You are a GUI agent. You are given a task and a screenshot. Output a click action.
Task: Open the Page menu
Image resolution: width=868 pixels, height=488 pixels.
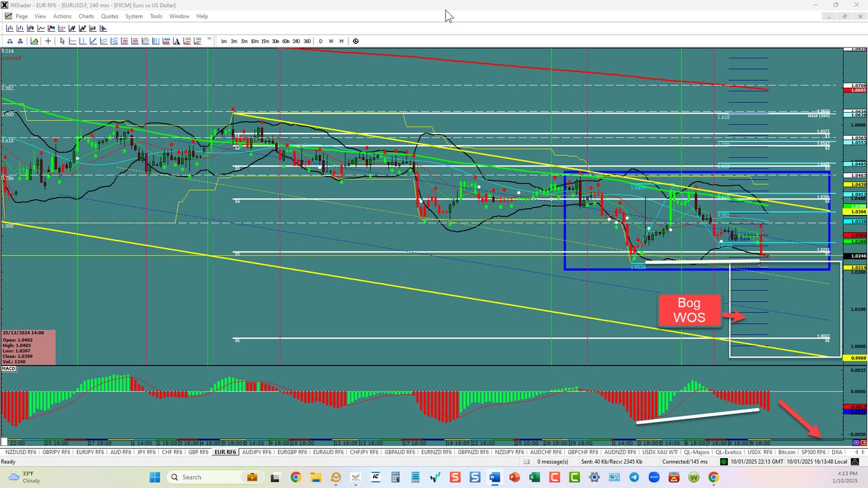21,16
